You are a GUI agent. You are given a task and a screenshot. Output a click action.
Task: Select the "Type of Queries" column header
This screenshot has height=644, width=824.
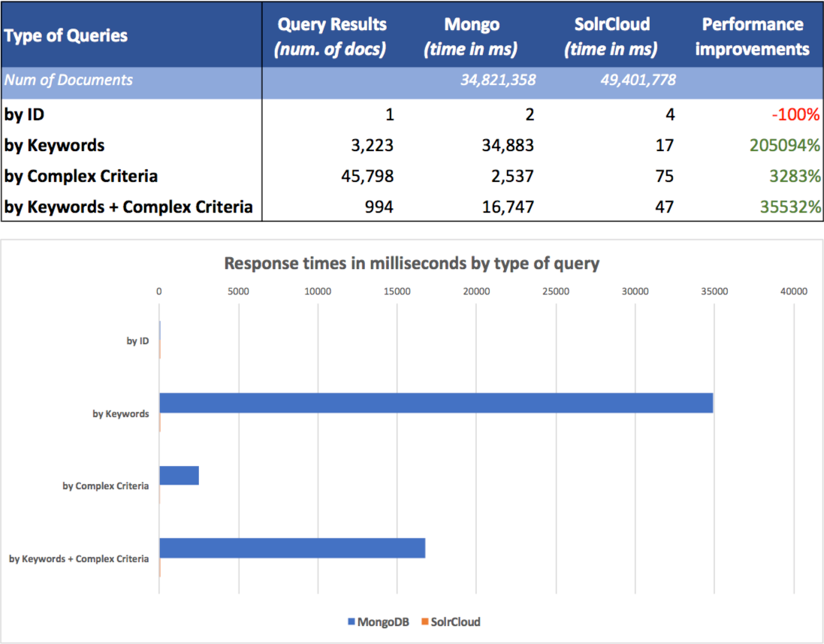pos(65,36)
